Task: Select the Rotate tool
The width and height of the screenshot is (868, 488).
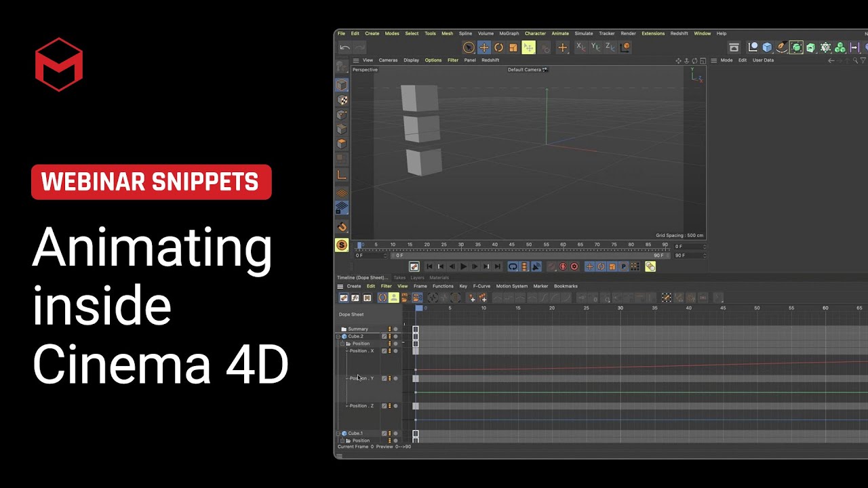Action: click(498, 47)
